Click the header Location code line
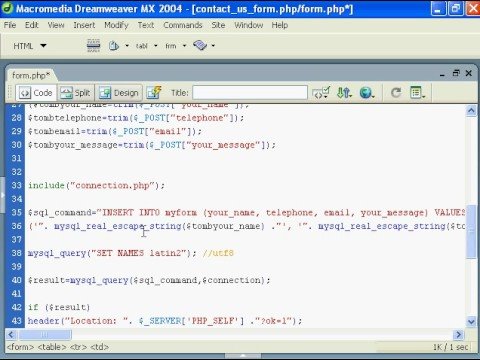480x360 pixels. coord(165,321)
